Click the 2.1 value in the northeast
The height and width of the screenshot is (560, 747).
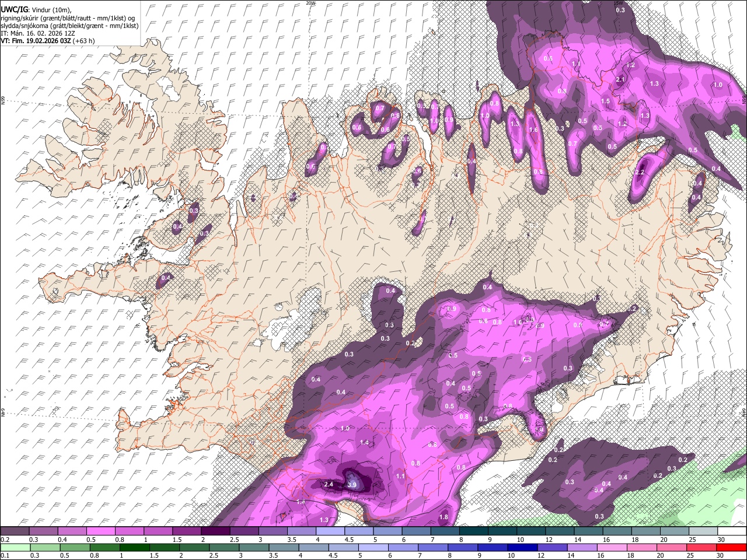(620, 79)
